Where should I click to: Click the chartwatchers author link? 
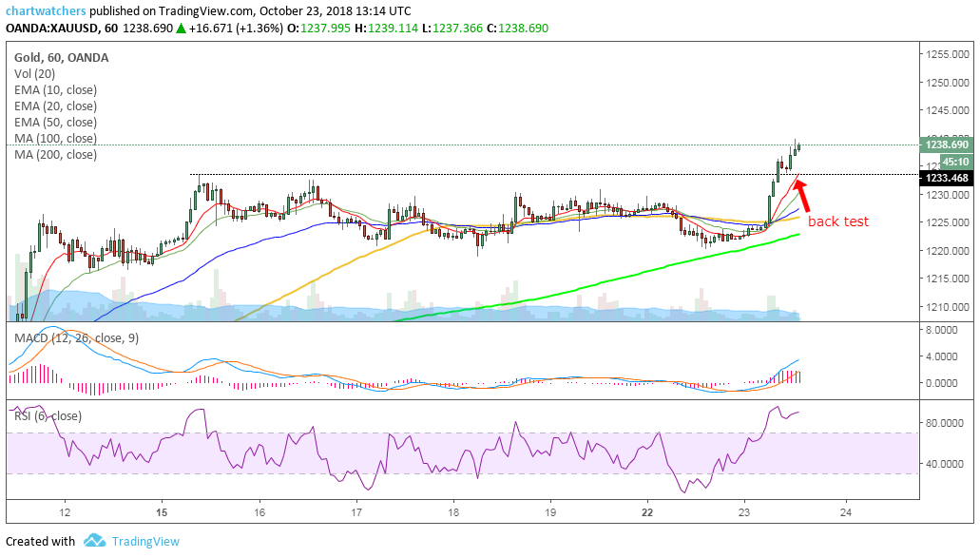point(46,10)
